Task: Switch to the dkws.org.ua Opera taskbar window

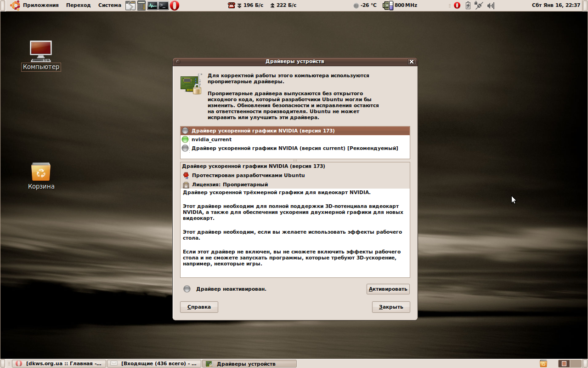Action: [59, 363]
